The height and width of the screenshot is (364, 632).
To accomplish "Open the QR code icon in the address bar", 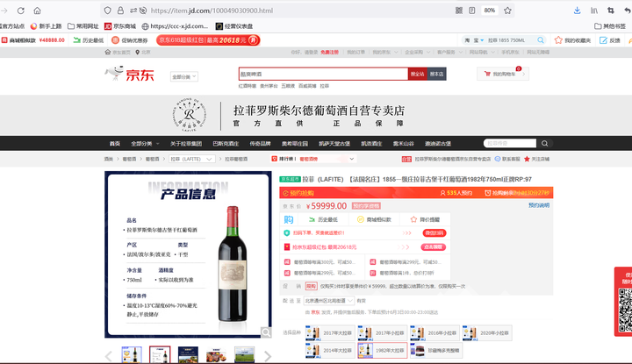I will point(459,11).
